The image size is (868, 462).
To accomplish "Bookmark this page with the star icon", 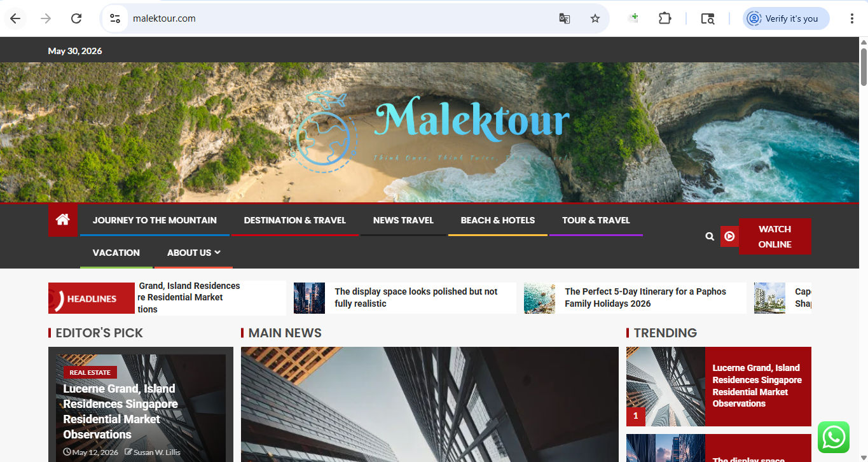I will [595, 18].
